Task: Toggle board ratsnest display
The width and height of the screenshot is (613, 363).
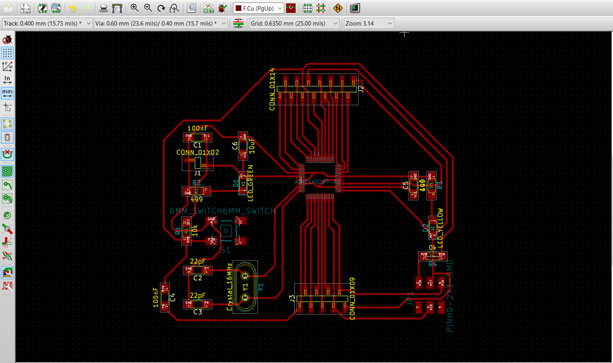Action: [x=7, y=124]
